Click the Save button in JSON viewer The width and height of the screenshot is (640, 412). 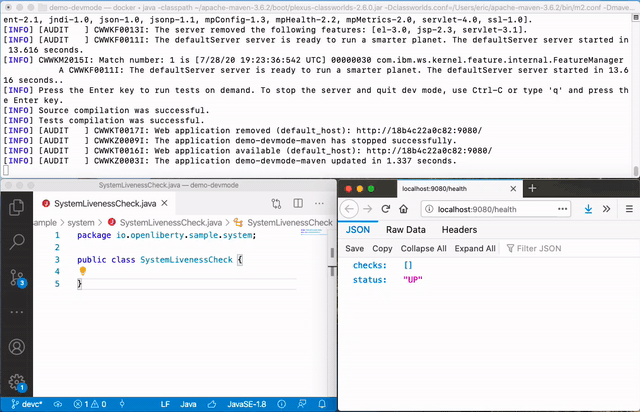click(x=354, y=248)
